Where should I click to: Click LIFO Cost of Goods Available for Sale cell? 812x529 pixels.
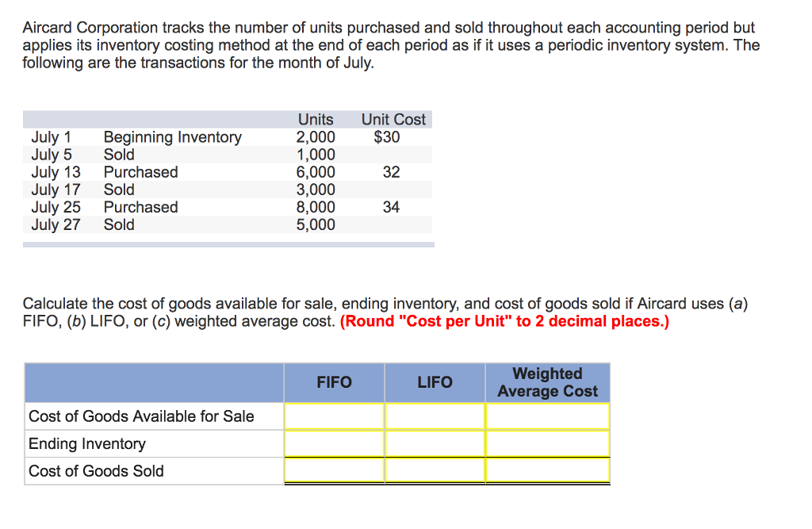[435, 416]
